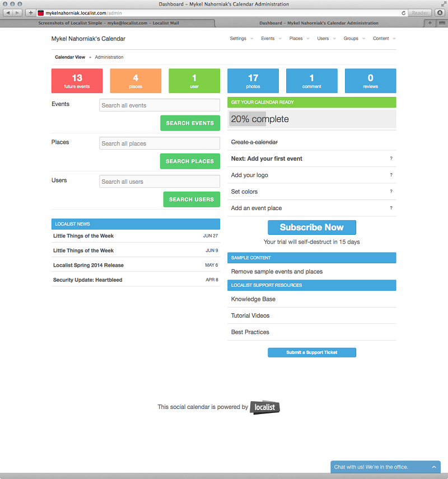448x479 pixels.
Task: Expand the Events navigation dropdown
Action: point(271,39)
